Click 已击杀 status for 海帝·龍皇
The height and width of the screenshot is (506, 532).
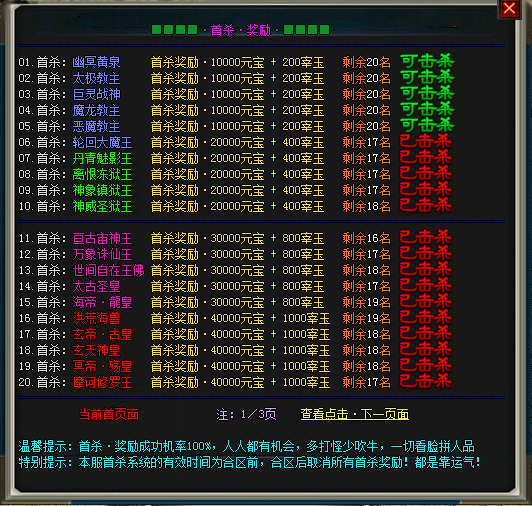426,302
